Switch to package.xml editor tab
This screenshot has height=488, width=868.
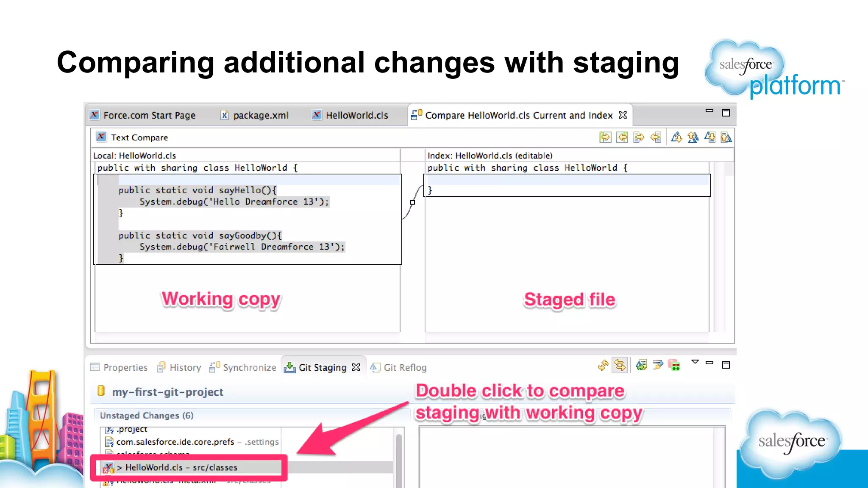click(x=255, y=115)
